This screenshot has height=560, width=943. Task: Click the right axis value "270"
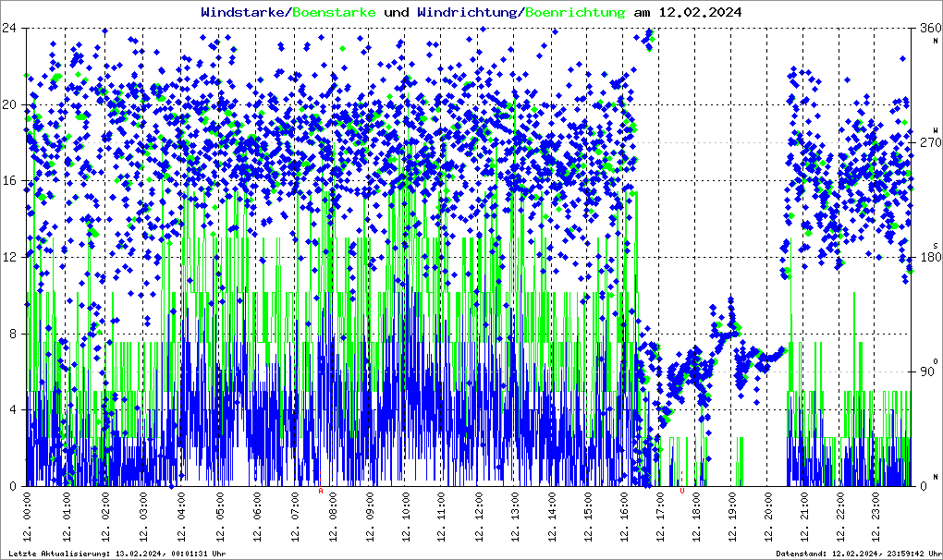(x=930, y=143)
